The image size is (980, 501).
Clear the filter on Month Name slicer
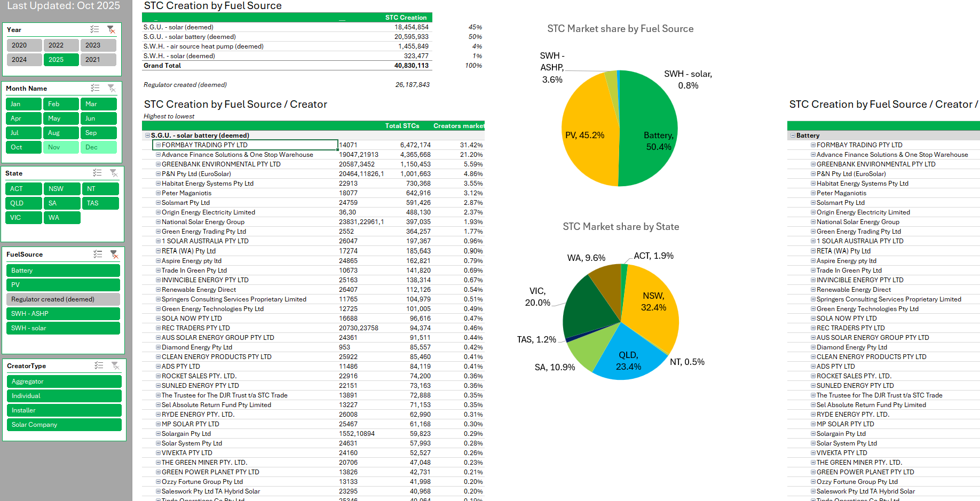(x=112, y=88)
